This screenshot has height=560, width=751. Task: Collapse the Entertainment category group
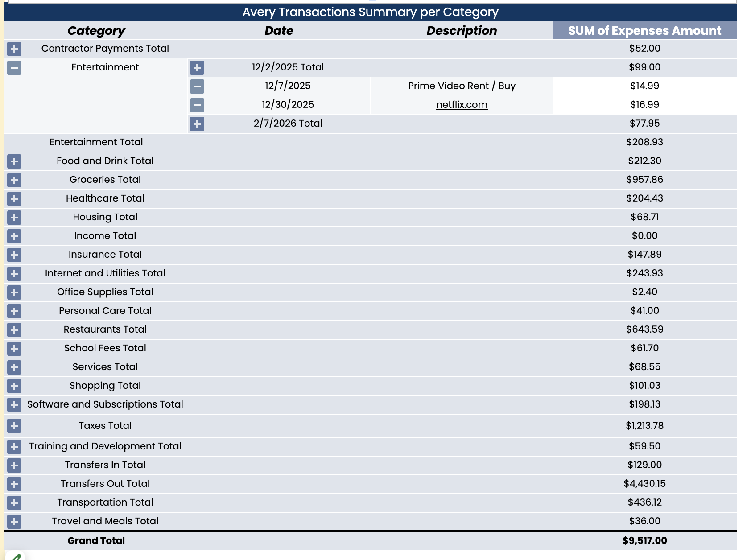(x=15, y=68)
